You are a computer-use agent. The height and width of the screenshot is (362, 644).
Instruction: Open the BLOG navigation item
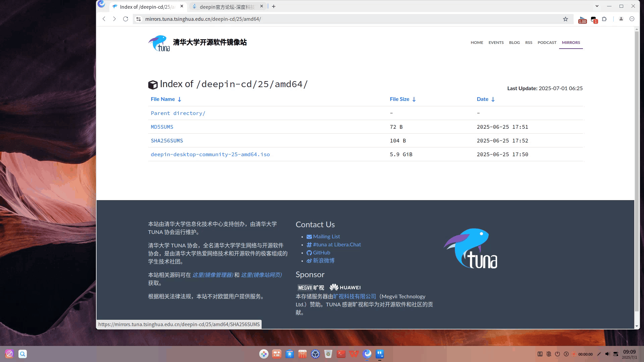514,43
